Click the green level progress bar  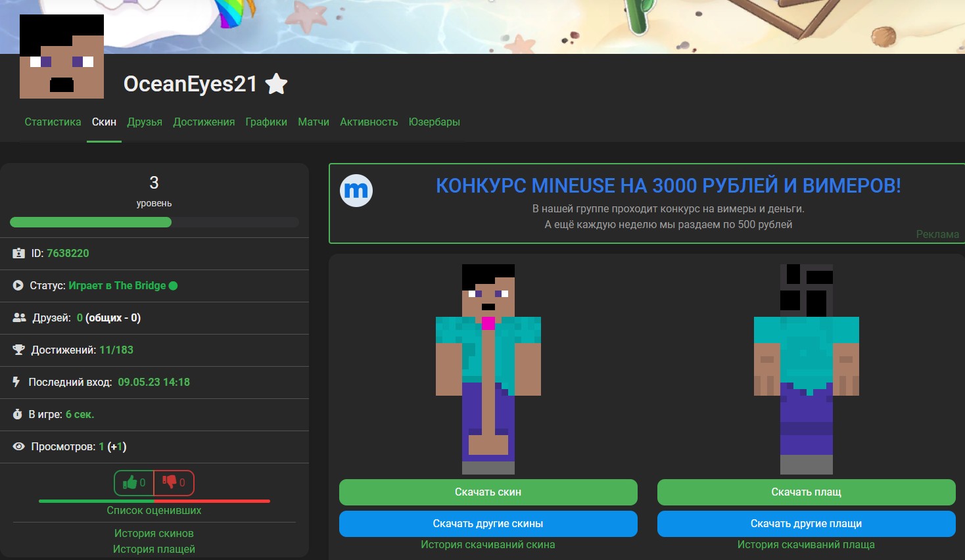(x=91, y=222)
